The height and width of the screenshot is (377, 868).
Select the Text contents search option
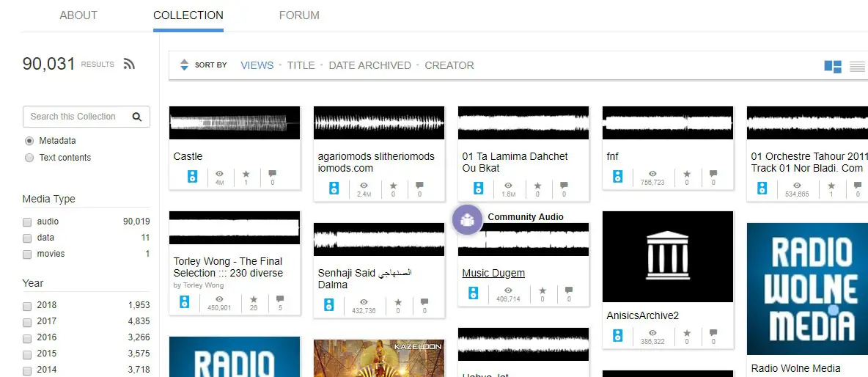pos(29,157)
